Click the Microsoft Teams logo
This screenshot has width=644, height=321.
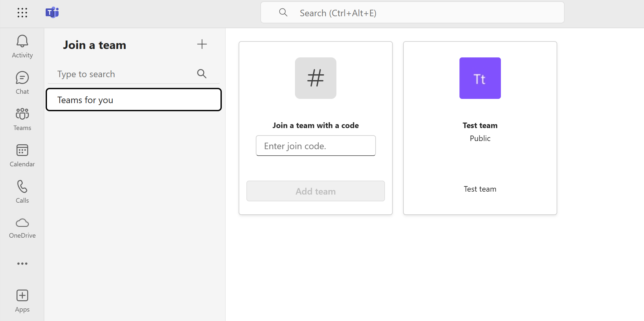pos(52,13)
